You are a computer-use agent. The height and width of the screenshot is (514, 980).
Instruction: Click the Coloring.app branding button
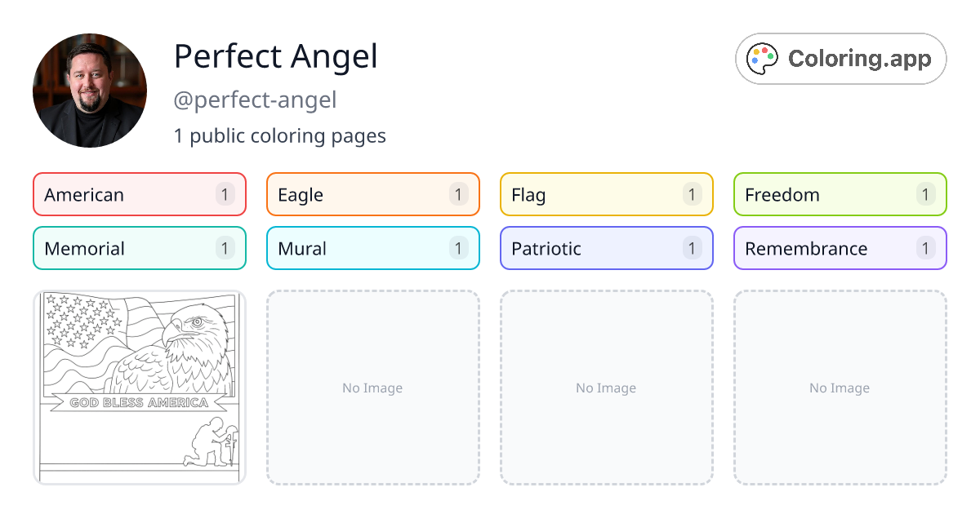(x=840, y=58)
